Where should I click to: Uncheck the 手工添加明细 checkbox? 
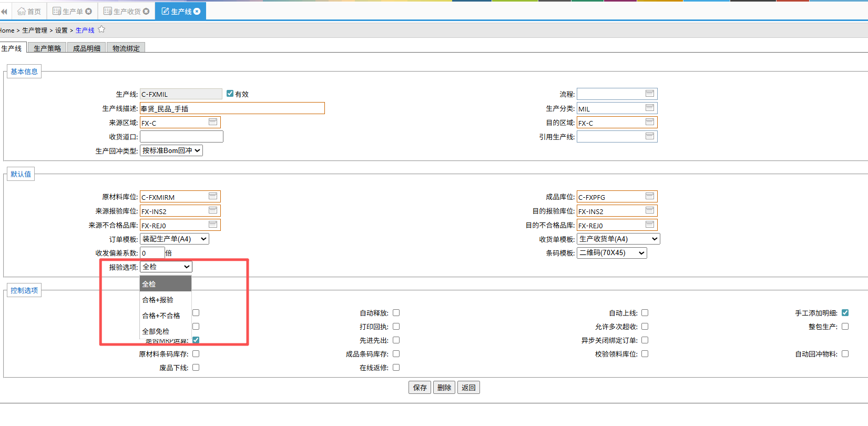click(x=845, y=312)
